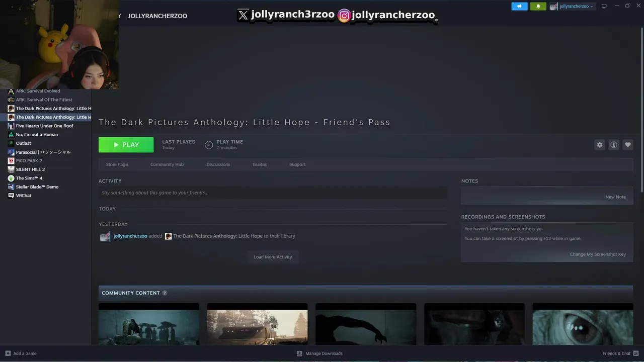This screenshot has height=362, width=644.
Task: Add game to favorites with heart icon
Action: tap(628, 145)
